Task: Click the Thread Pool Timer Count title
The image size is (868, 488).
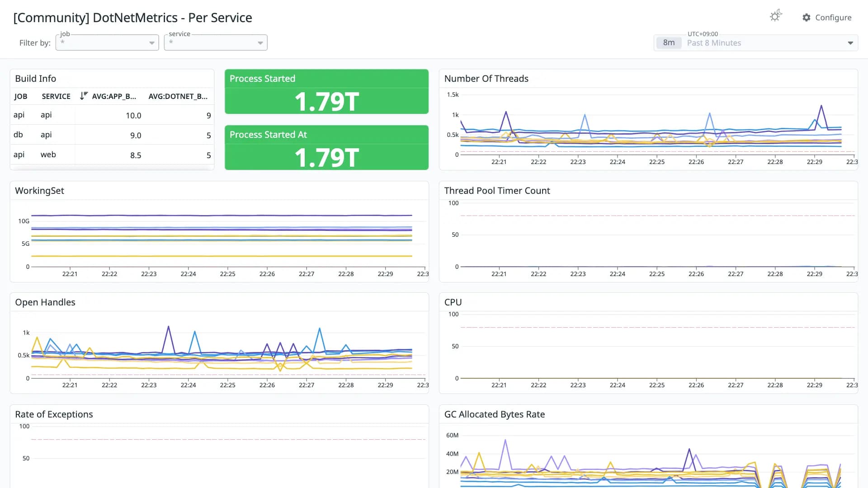Action: 497,191
